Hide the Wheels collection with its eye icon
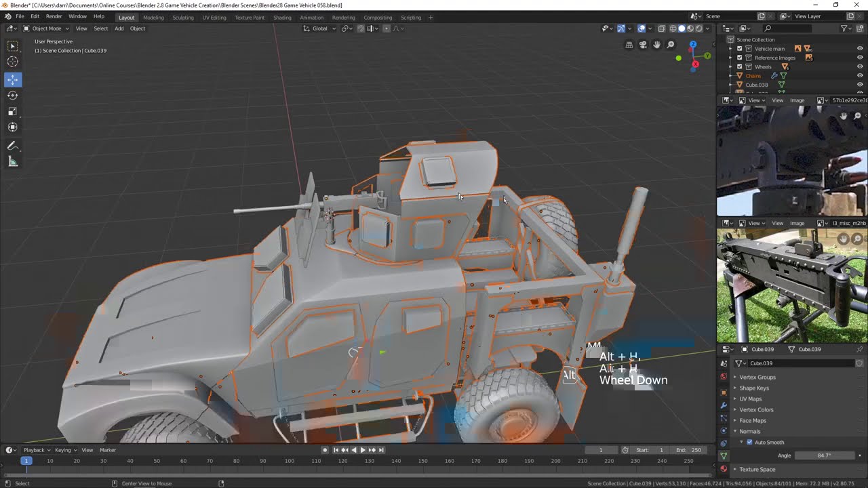This screenshot has width=868, height=488. (860, 66)
